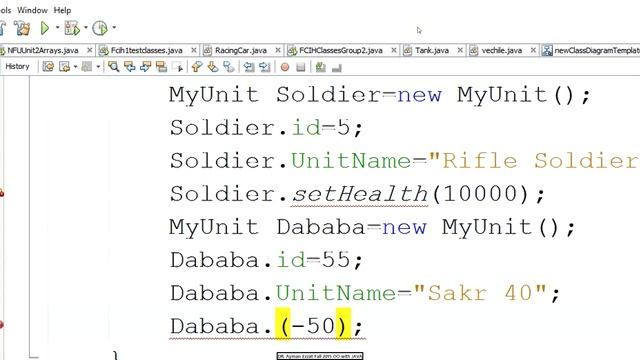Open the Window menu

click(32, 10)
